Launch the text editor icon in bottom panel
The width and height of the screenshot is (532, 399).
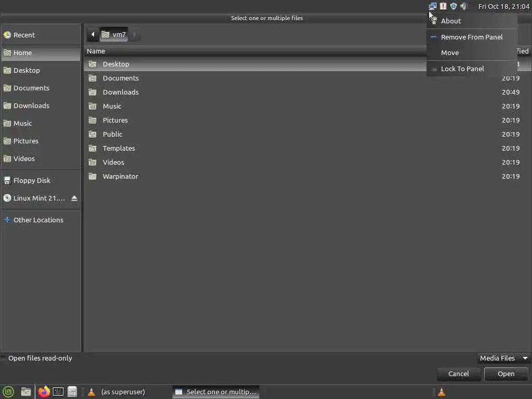click(x=72, y=392)
